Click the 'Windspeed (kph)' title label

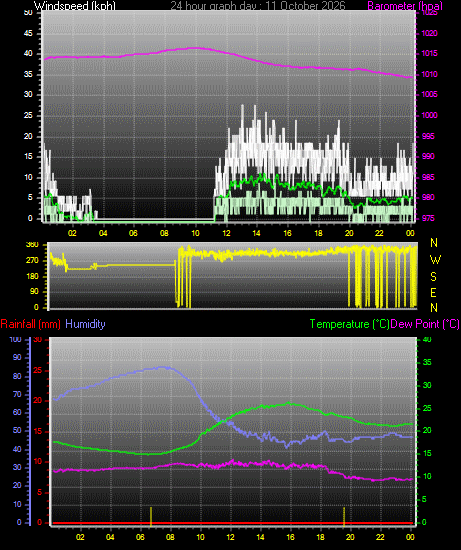click(75, 6)
